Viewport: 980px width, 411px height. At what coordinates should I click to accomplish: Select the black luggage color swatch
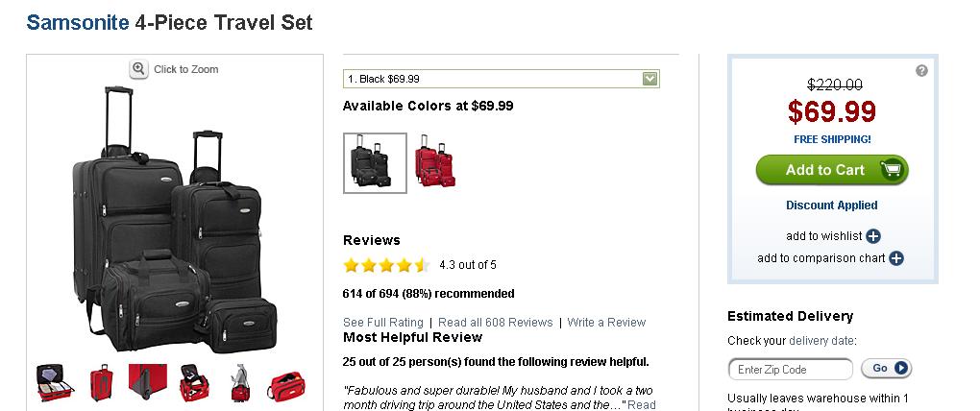tap(375, 162)
